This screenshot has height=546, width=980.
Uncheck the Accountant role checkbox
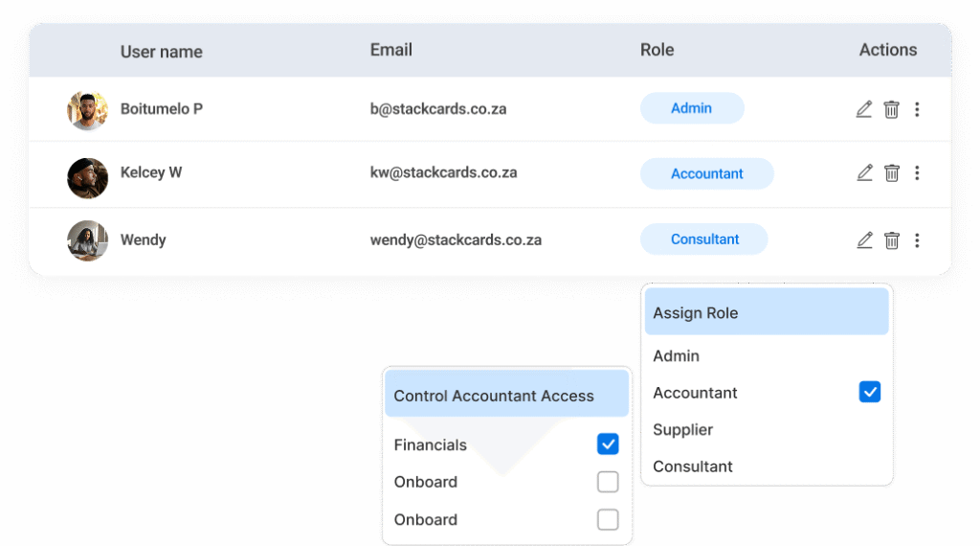pos(869,392)
